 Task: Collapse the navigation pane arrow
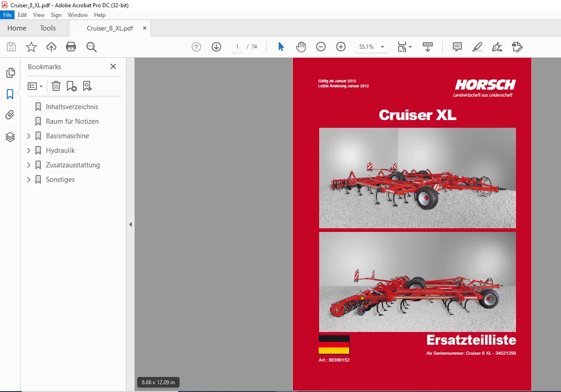[130, 224]
